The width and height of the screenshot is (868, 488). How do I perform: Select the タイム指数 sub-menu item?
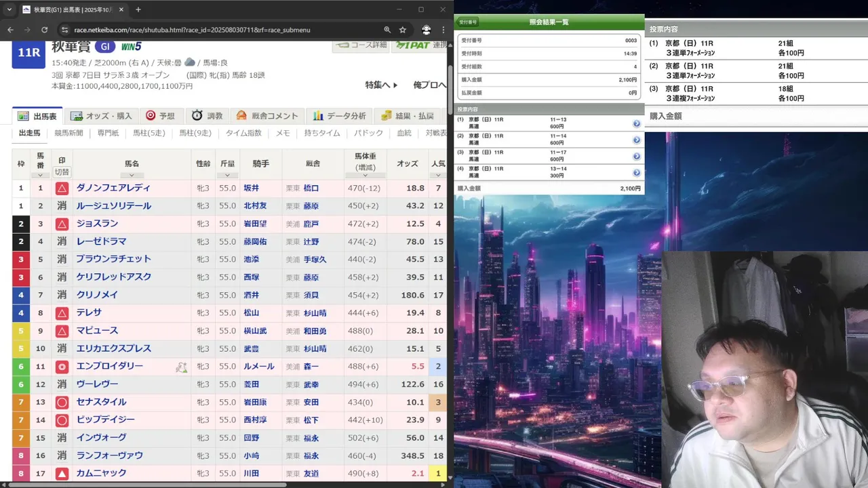pos(243,133)
